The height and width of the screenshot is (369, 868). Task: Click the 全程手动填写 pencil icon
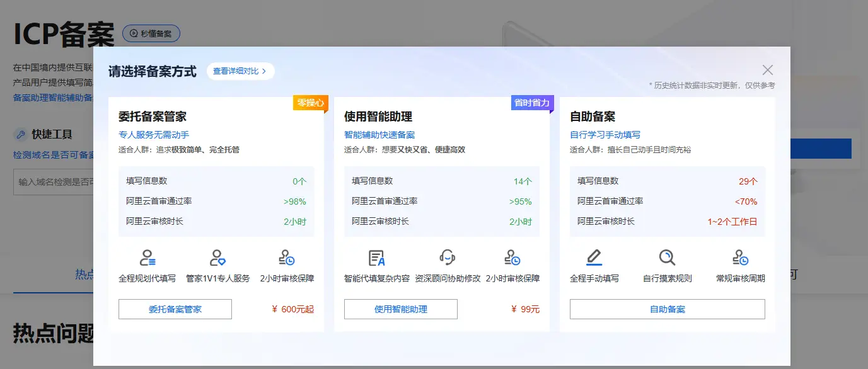tap(594, 258)
